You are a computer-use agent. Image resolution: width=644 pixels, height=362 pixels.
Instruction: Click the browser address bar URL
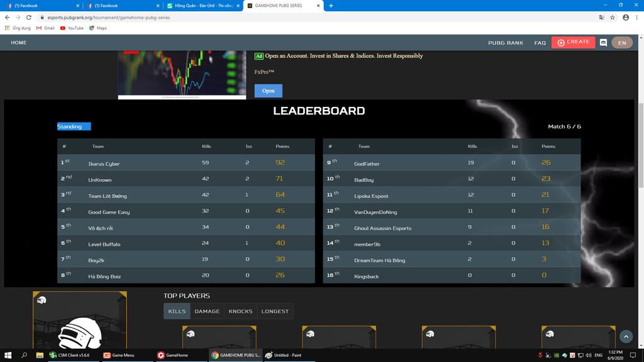[x=108, y=17]
